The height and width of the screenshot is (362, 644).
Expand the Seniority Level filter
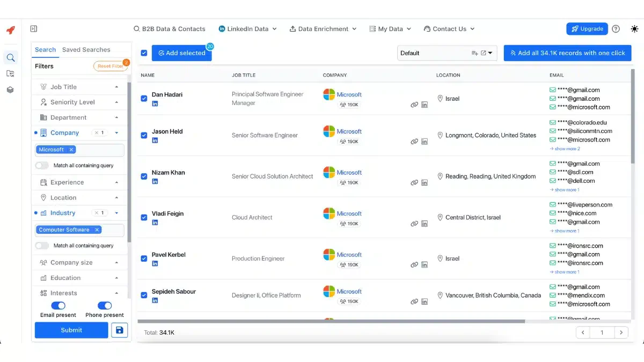(79, 102)
